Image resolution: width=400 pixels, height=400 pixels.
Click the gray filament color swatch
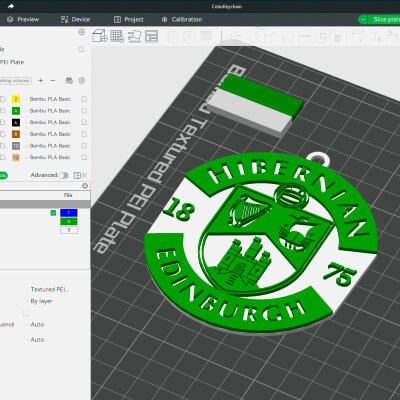click(16, 146)
